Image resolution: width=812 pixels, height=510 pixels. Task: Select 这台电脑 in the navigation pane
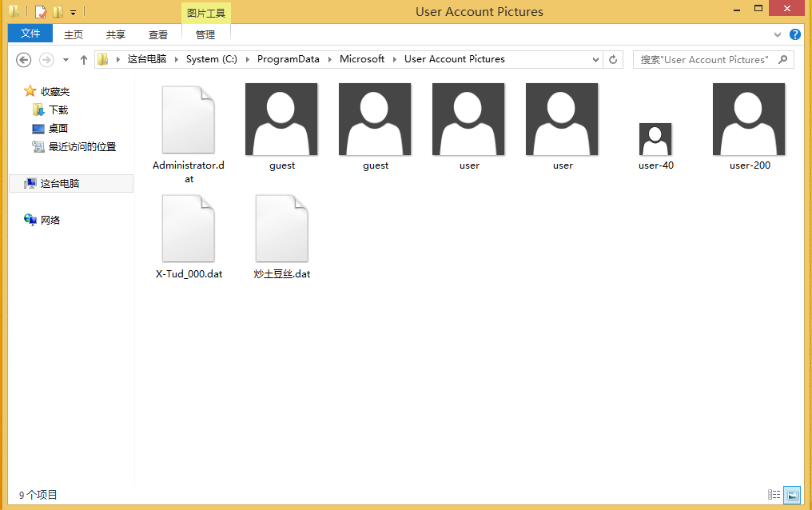point(60,183)
